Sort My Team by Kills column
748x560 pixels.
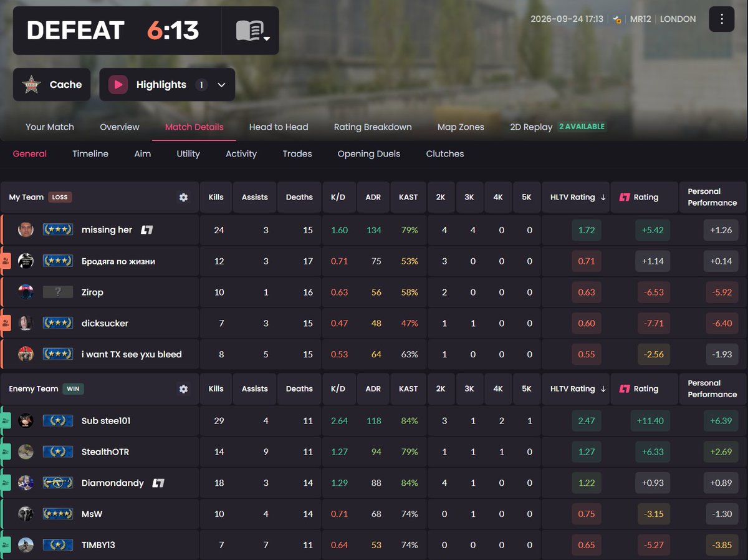coord(216,197)
